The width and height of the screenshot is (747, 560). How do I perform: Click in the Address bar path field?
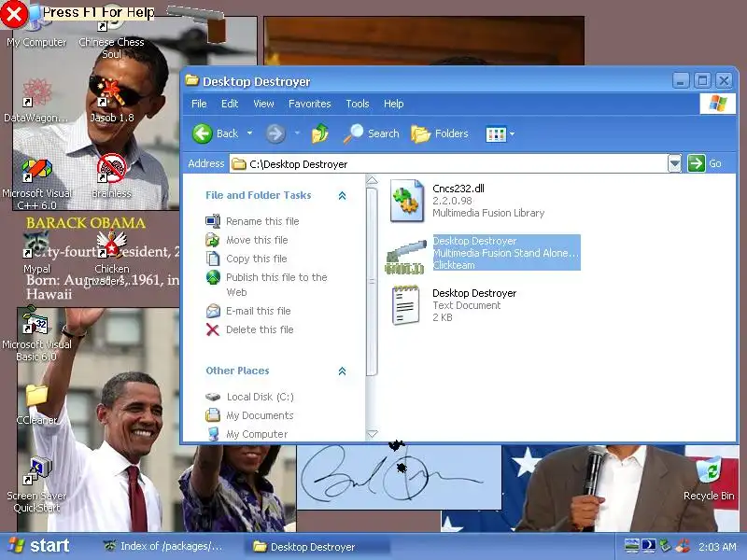coord(448,164)
